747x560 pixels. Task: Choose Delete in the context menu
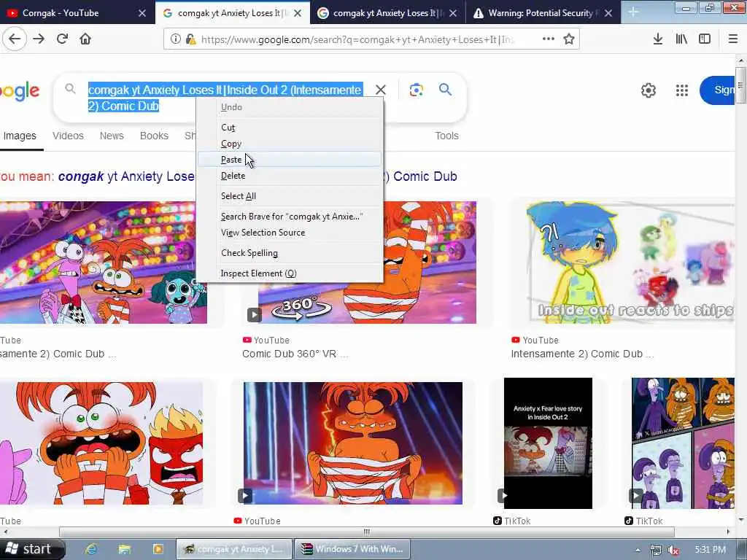pos(289,176)
